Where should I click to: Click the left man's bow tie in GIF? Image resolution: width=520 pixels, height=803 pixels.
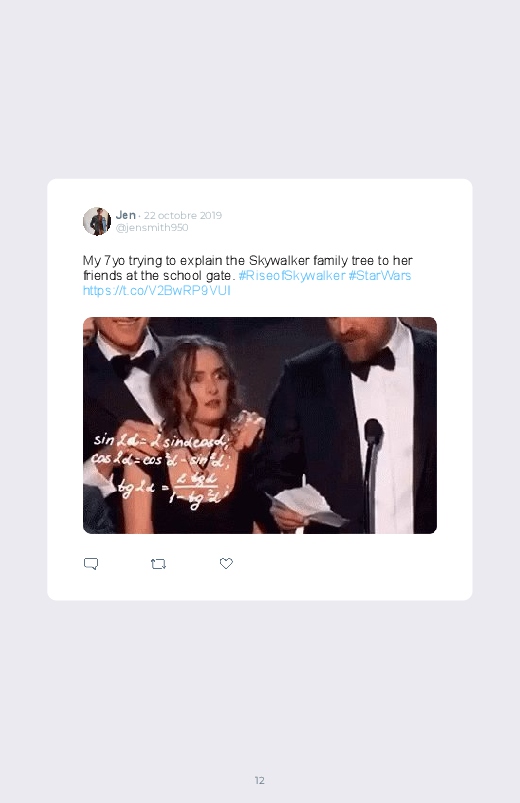pyautogui.click(x=131, y=364)
